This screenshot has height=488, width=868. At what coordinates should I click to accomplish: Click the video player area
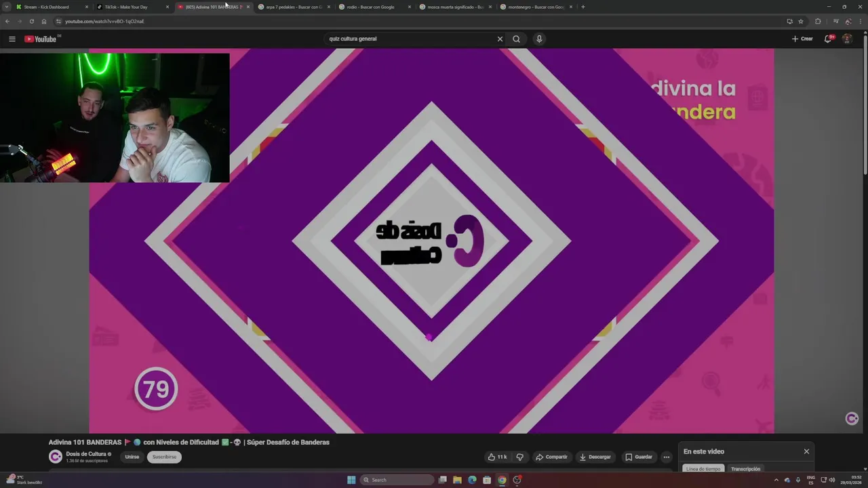pos(431,241)
